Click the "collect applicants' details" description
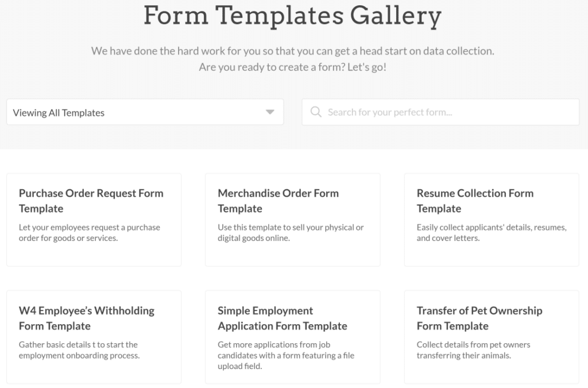588x388 pixels. (x=492, y=233)
